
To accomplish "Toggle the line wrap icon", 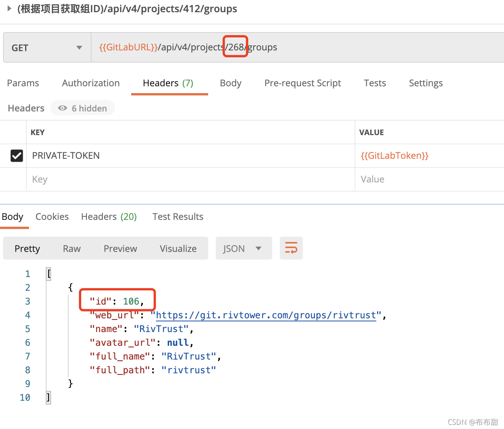I will (291, 248).
